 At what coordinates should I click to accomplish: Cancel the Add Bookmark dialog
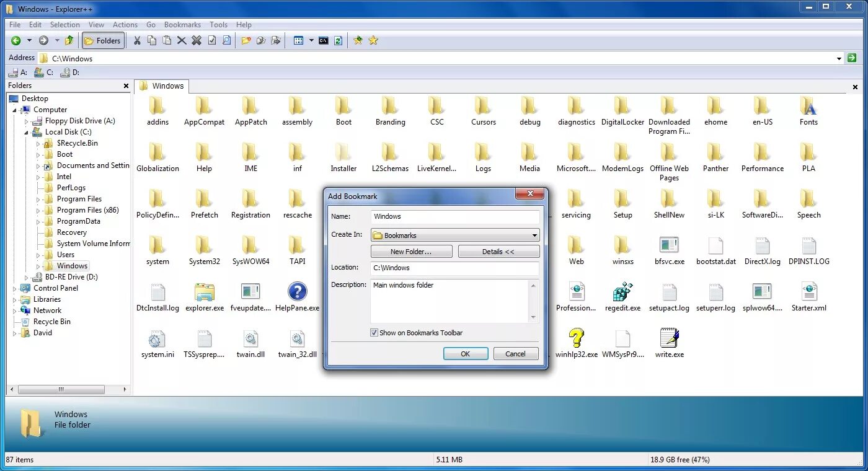pyautogui.click(x=515, y=354)
